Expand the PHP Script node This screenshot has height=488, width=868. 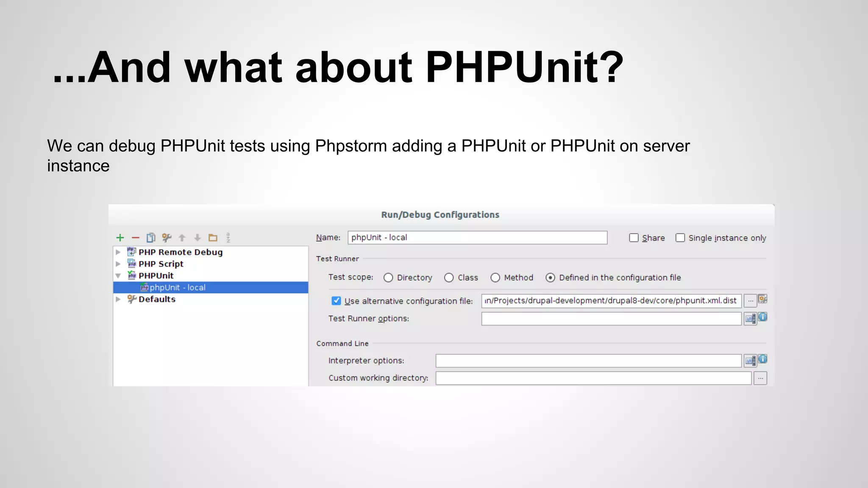point(118,264)
